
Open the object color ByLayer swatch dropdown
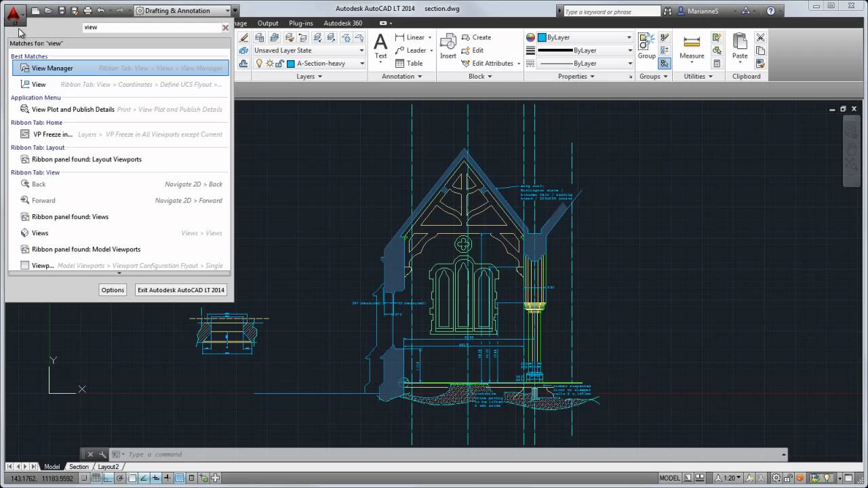coord(585,37)
